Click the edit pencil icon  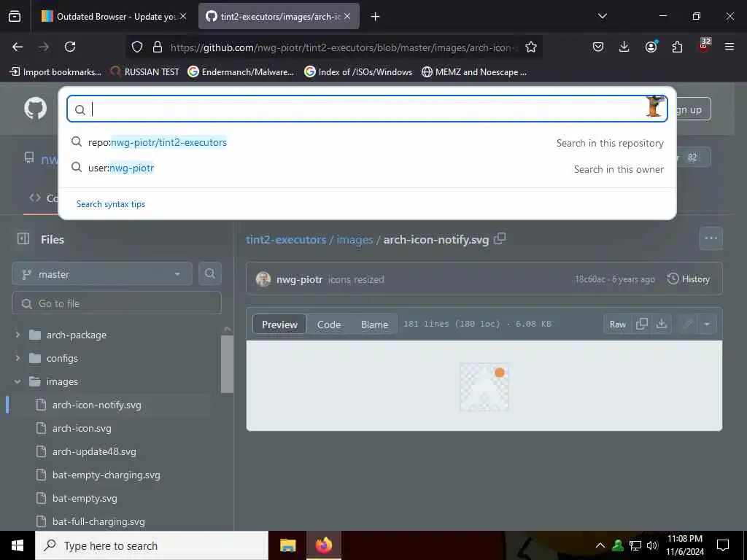coord(687,324)
